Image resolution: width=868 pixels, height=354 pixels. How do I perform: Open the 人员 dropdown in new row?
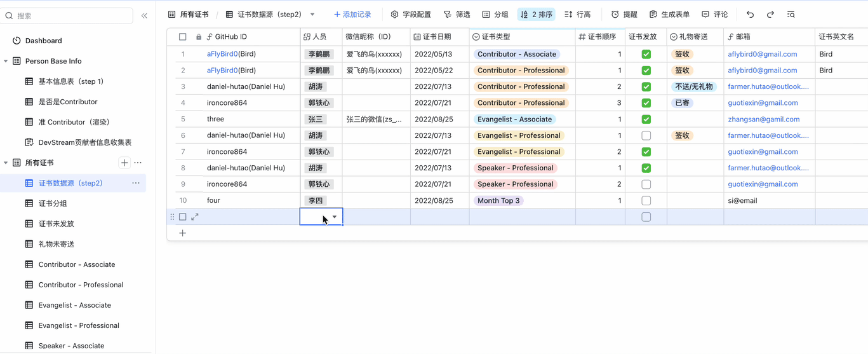335,217
